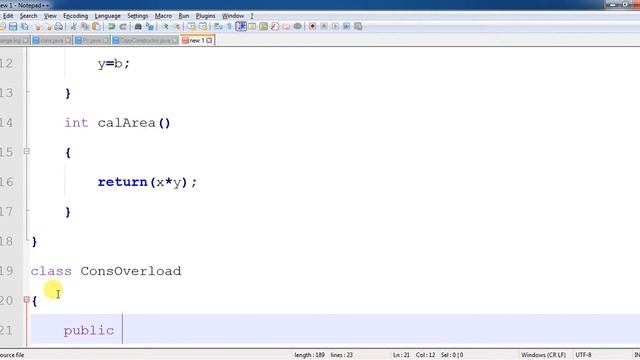Click the 'ConsOverload' class name
This screenshot has height=360, width=640.
click(x=131, y=271)
